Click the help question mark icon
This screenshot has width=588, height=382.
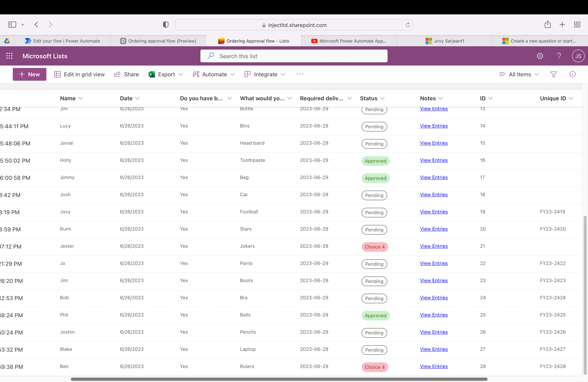[x=559, y=56]
